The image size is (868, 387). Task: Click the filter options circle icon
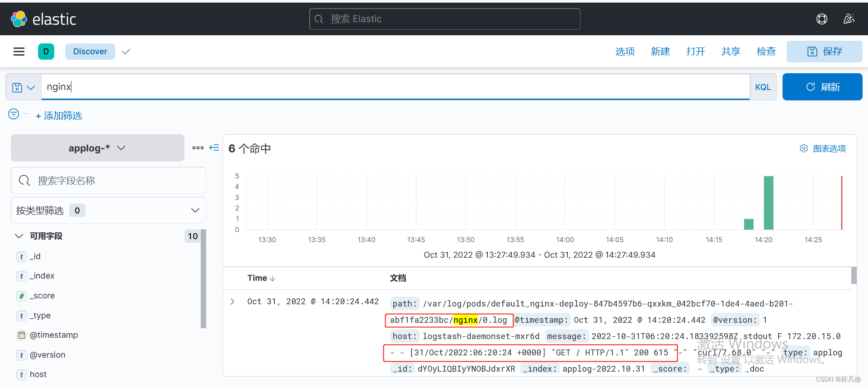(x=14, y=114)
